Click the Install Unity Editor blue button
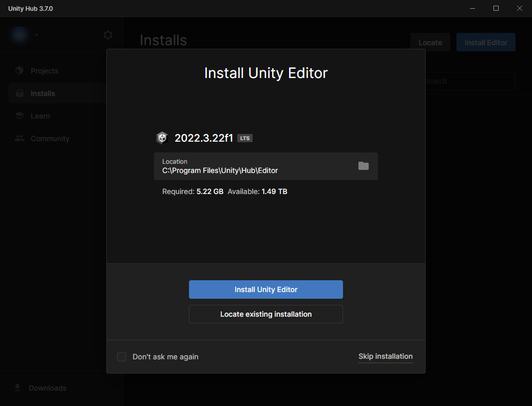532x406 pixels. tap(265, 289)
